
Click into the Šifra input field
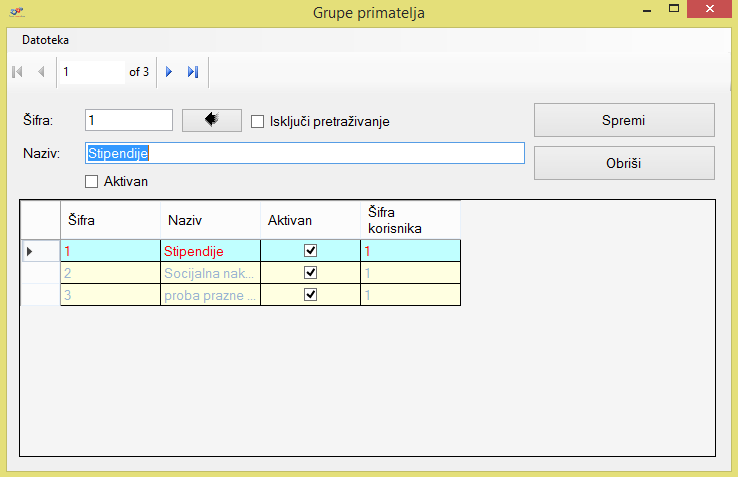129,120
